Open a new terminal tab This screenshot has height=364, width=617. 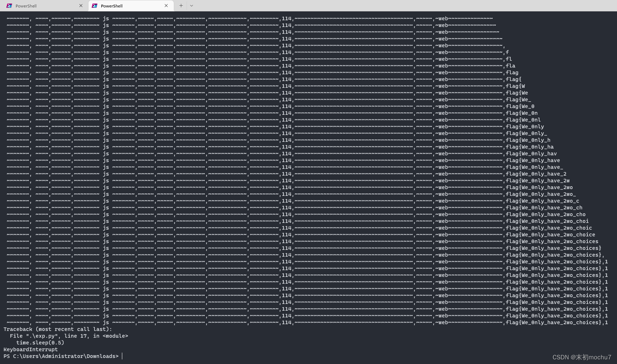[181, 6]
